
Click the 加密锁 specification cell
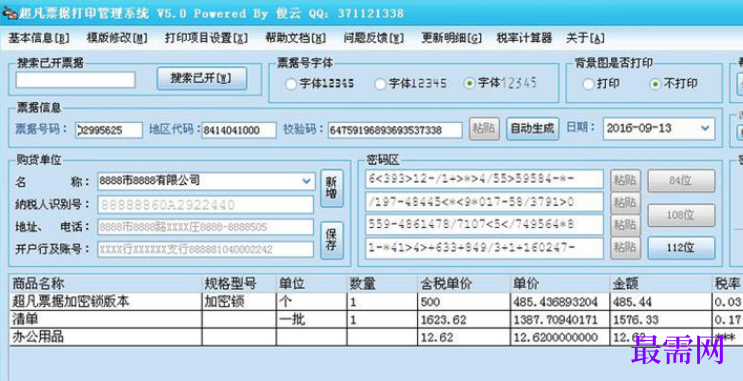239,302
